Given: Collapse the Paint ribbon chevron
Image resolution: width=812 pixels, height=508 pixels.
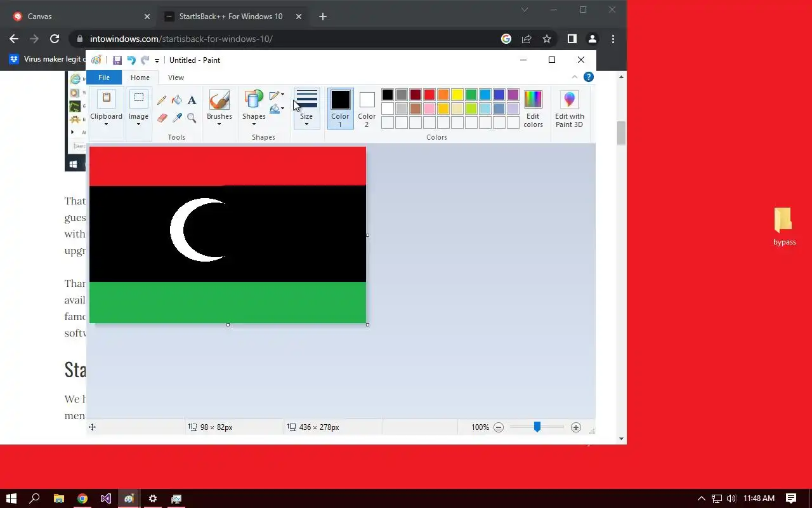Looking at the screenshot, I should [x=575, y=77].
